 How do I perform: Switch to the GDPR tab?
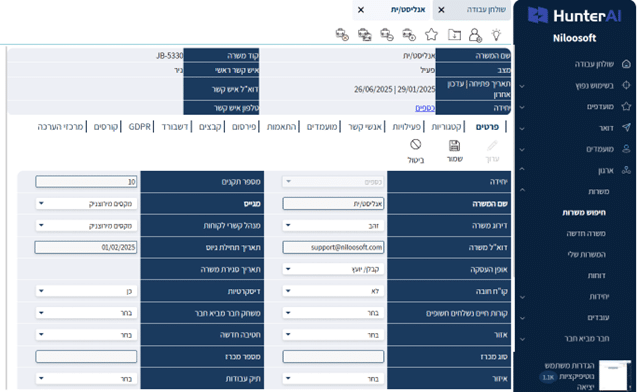pyautogui.click(x=140, y=127)
